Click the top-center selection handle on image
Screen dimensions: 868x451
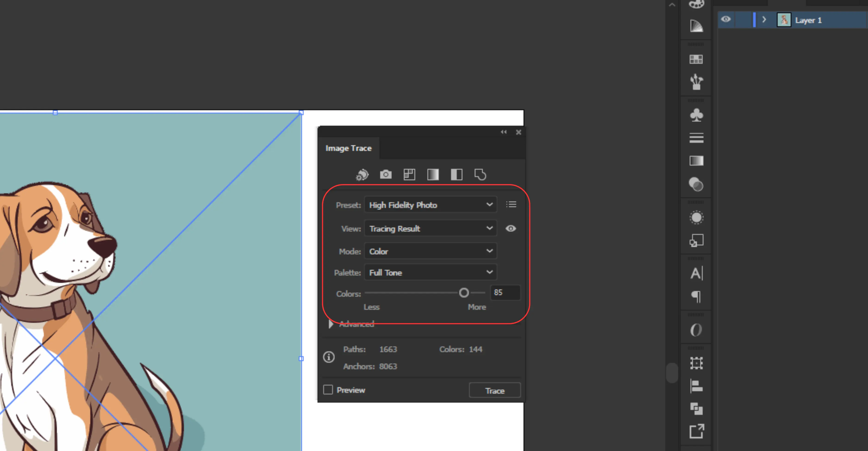tap(55, 113)
